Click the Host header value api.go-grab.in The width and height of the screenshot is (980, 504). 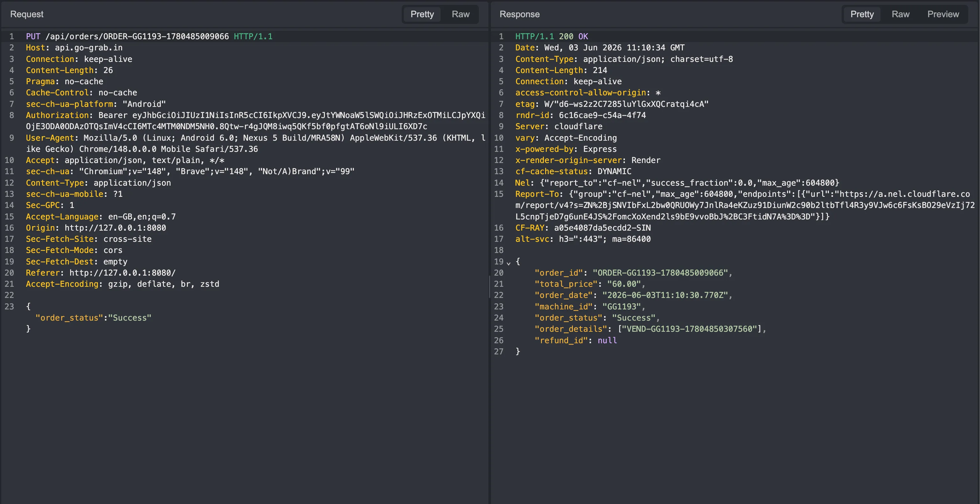pos(89,48)
